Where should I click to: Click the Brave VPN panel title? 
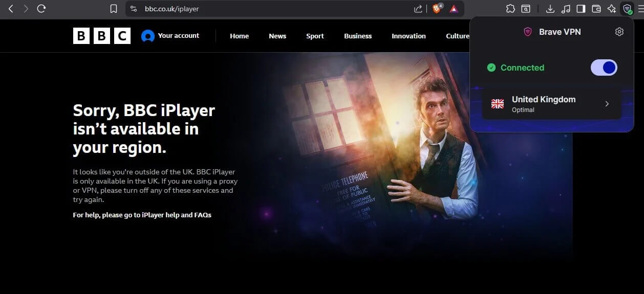pyautogui.click(x=560, y=32)
